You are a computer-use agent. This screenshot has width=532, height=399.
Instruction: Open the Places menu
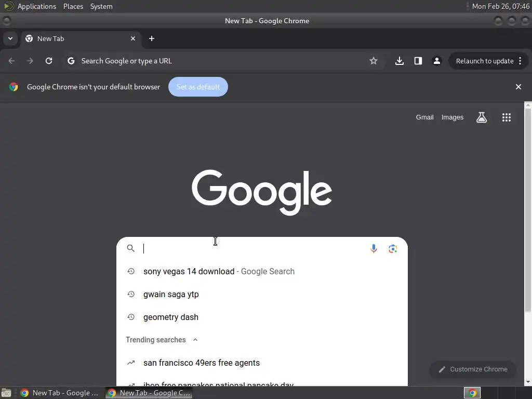(x=73, y=6)
